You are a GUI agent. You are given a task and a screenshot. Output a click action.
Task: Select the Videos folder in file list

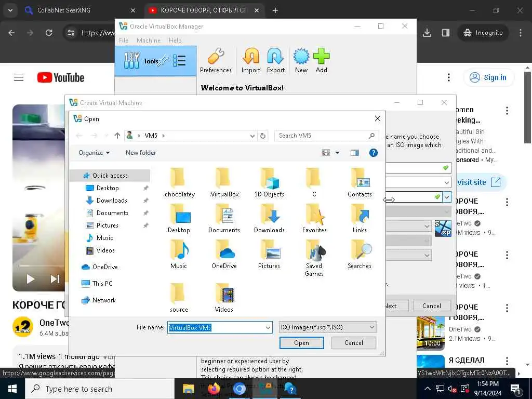[x=224, y=298]
